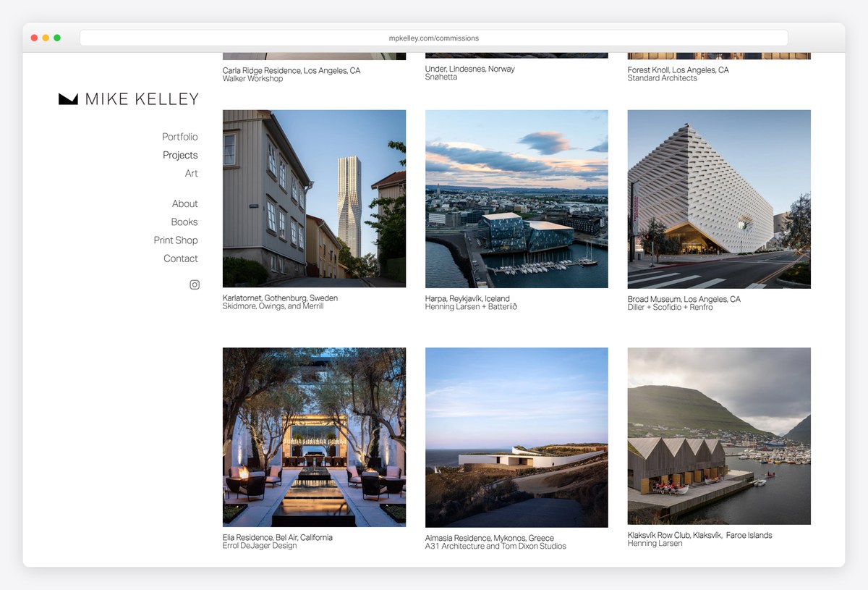868x590 pixels.
Task: Click 'Errol DeJager Design' credit text
Action: 260,546
